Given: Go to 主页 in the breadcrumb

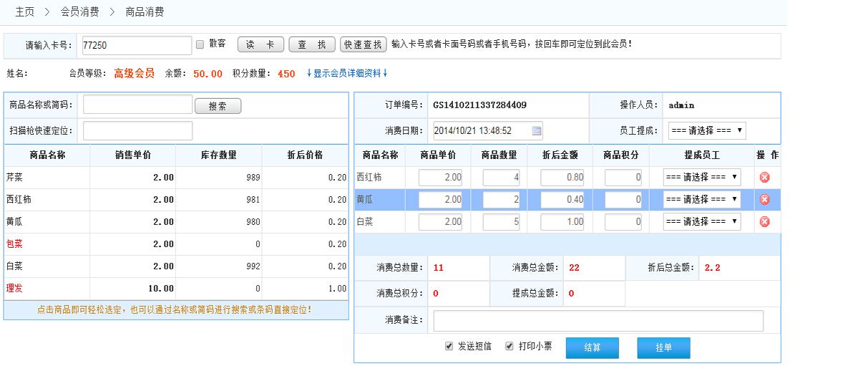Looking at the screenshot, I should point(25,12).
